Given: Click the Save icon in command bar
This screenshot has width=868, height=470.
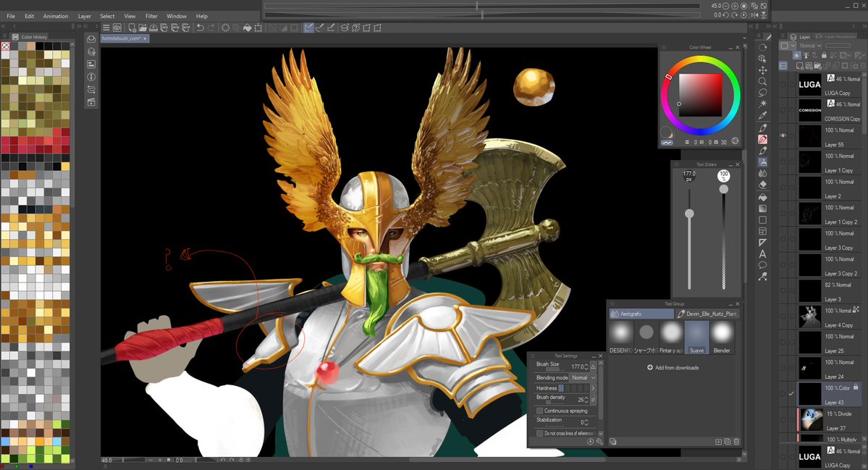Looking at the screenshot, I should pyautogui.click(x=153, y=28).
